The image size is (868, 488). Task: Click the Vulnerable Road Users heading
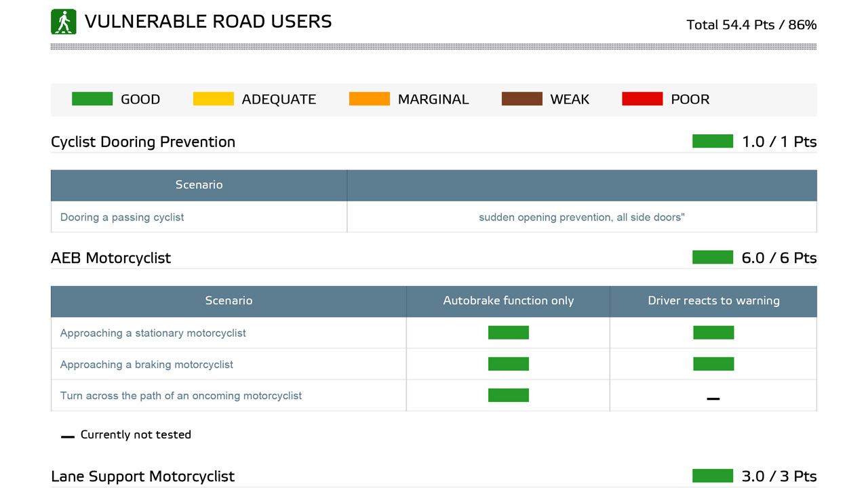click(208, 22)
